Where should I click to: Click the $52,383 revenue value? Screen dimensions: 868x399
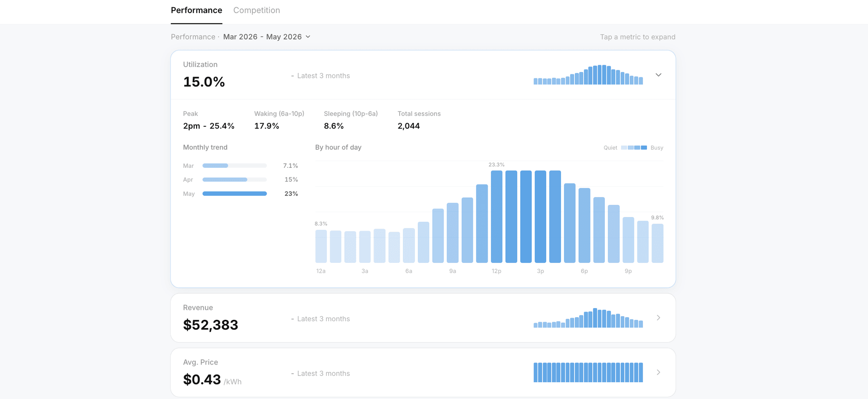tap(210, 325)
